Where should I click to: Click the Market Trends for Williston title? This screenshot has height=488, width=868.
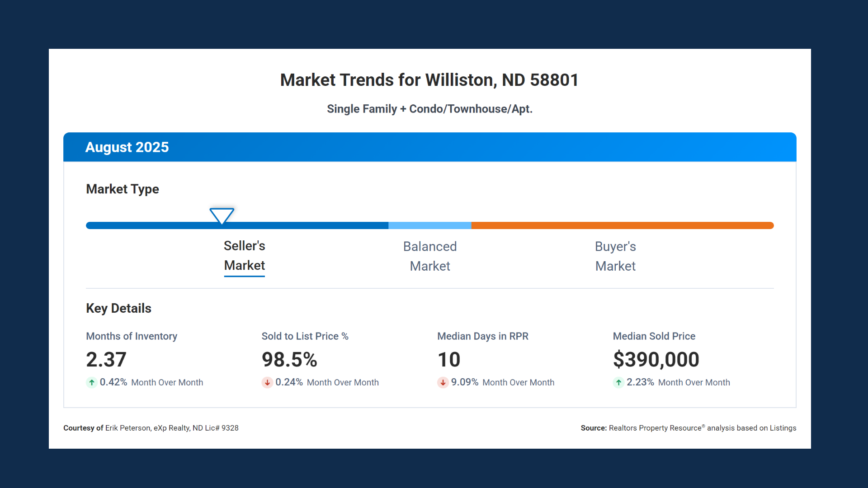pyautogui.click(x=429, y=80)
